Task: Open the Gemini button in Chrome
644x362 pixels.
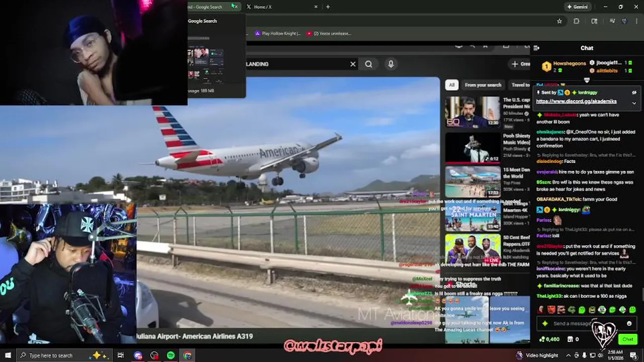Action: pos(577,7)
